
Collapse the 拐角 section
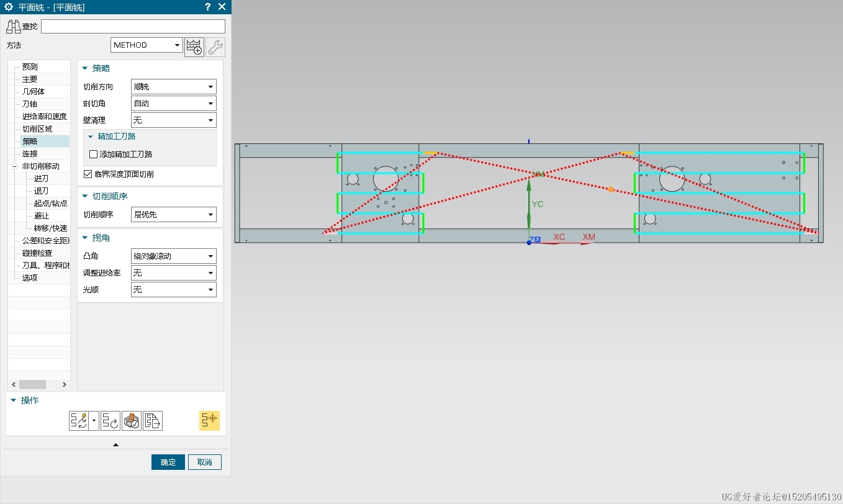[x=85, y=238]
